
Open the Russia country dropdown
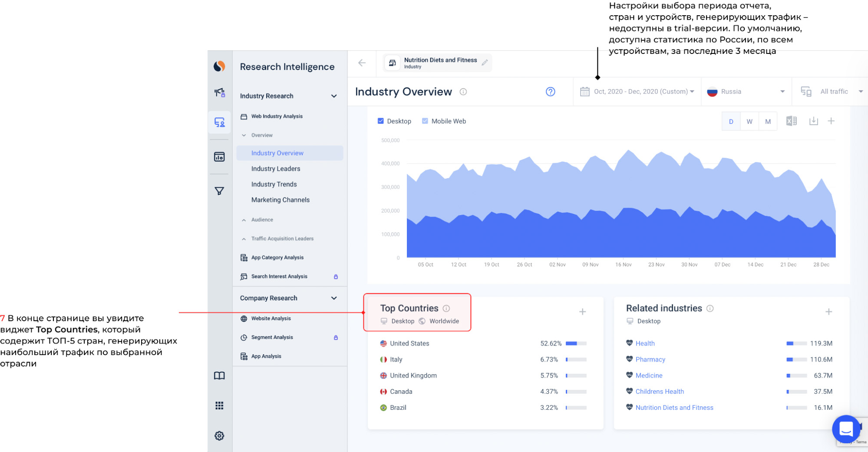point(746,92)
